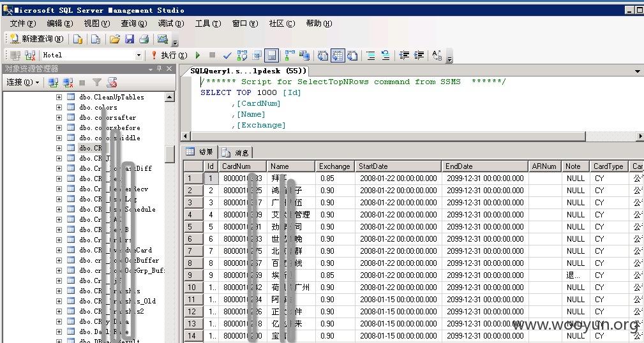Open the 帮助 menu

click(x=319, y=24)
